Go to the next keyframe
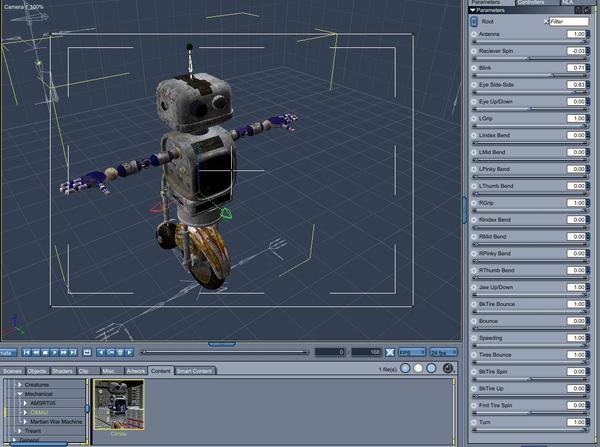The image size is (600, 447). pyautogui.click(x=129, y=352)
